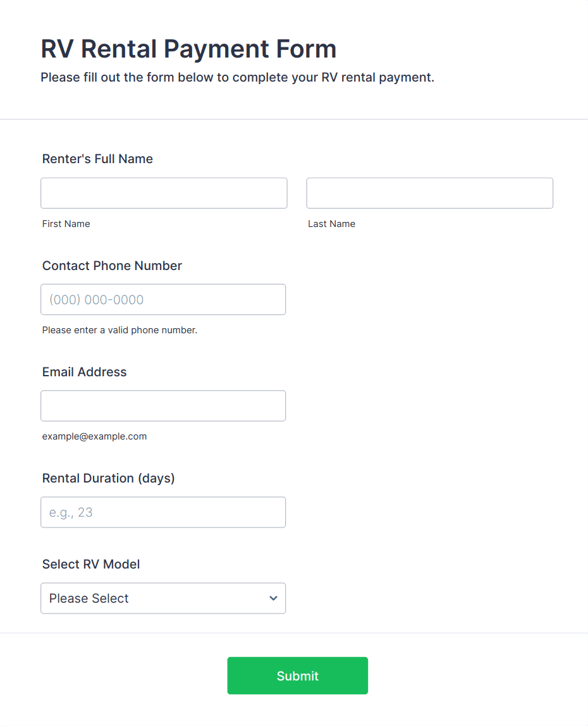
Task: Click the "Rental Duration (days)" label
Action: click(x=108, y=478)
